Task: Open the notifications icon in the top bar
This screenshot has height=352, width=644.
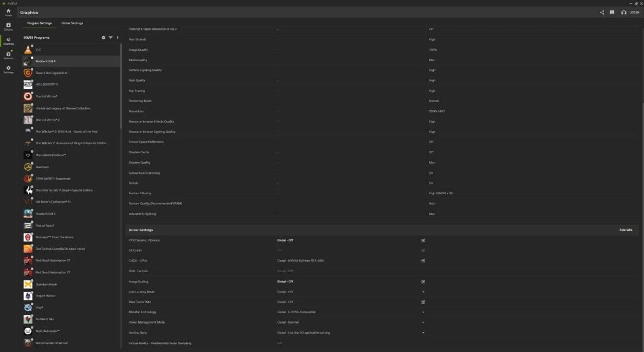Action: tap(612, 12)
